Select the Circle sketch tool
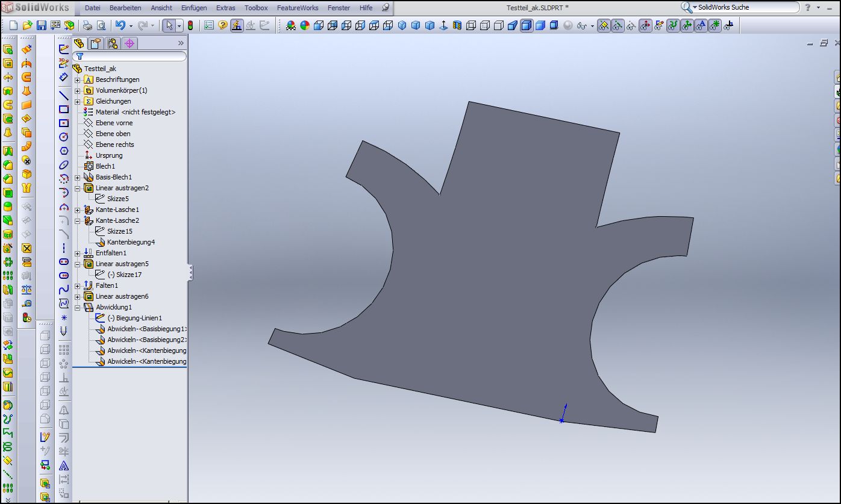The height and width of the screenshot is (504, 841). 64,137
